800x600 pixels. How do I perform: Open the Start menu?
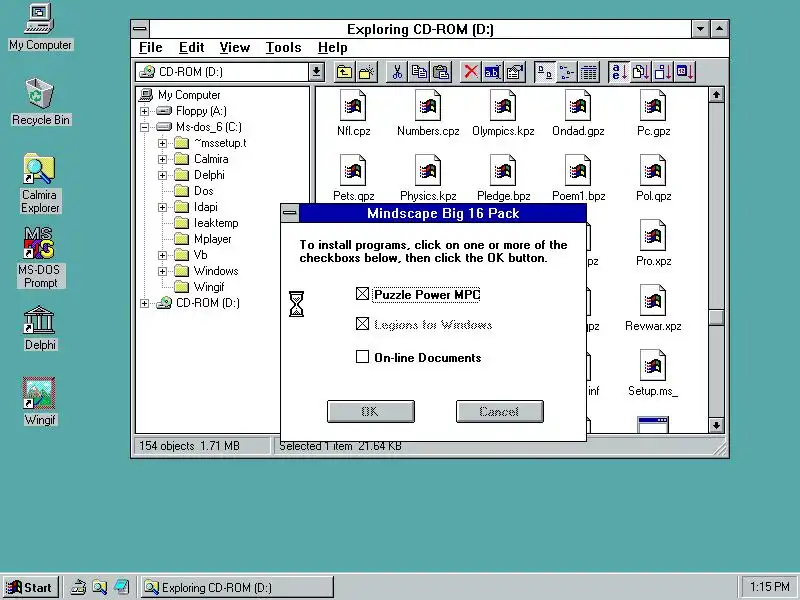tap(30, 587)
